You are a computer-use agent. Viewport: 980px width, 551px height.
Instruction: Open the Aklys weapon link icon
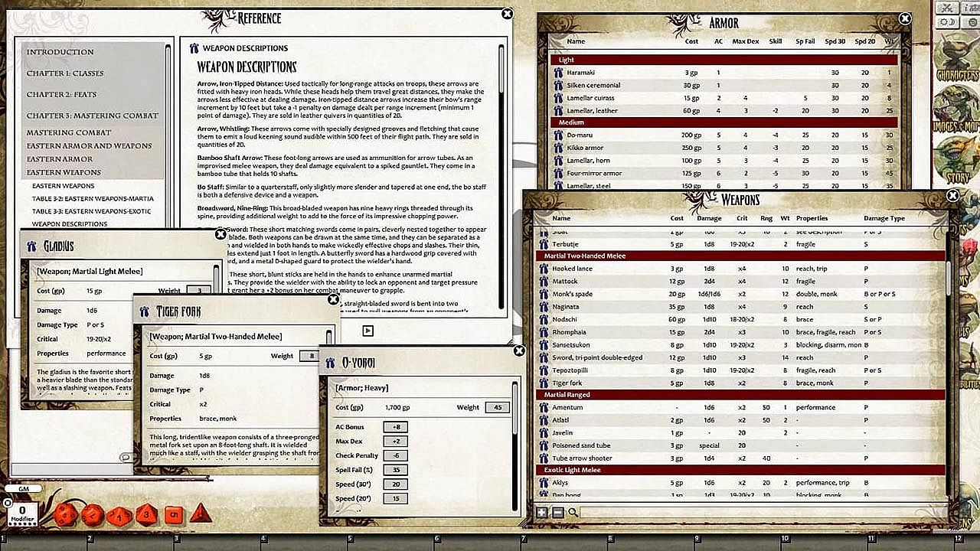[x=544, y=483]
